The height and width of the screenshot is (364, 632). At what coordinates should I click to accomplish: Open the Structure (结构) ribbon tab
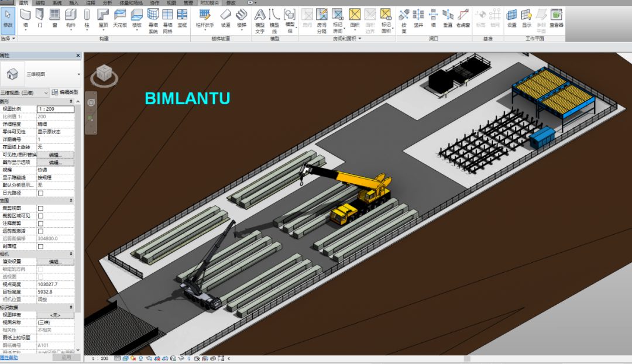pos(40,3)
